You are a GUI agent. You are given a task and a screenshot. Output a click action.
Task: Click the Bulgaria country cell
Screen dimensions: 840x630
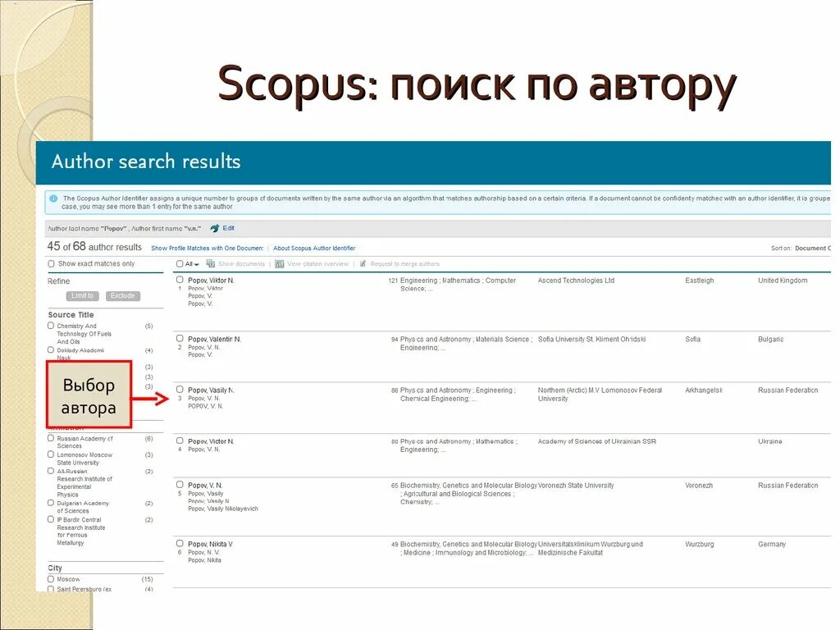click(x=770, y=339)
